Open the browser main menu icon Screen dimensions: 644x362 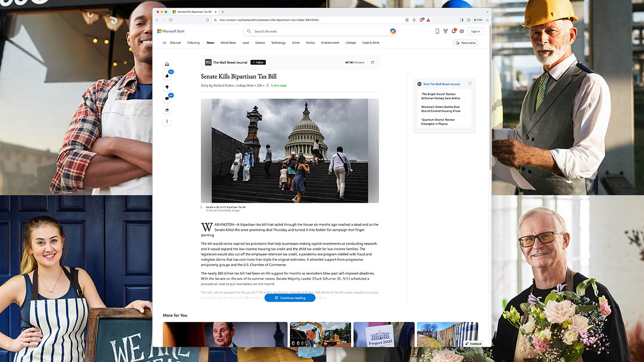tap(487, 20)
